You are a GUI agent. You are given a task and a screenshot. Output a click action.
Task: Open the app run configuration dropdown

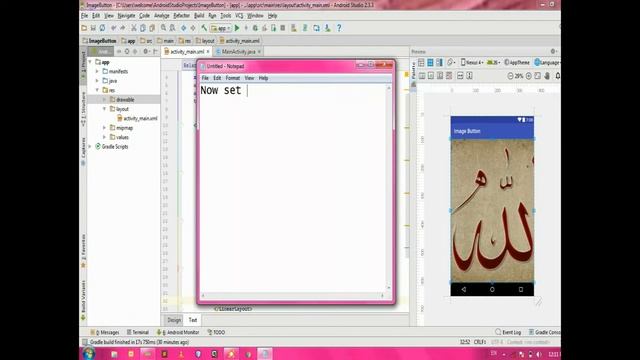coord(221,28)
